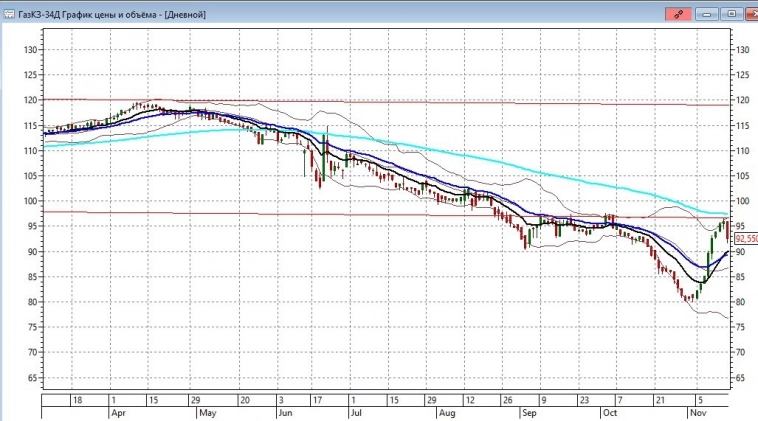
Task: Select the Aug label on the date axis
Action: coord(447,412)
